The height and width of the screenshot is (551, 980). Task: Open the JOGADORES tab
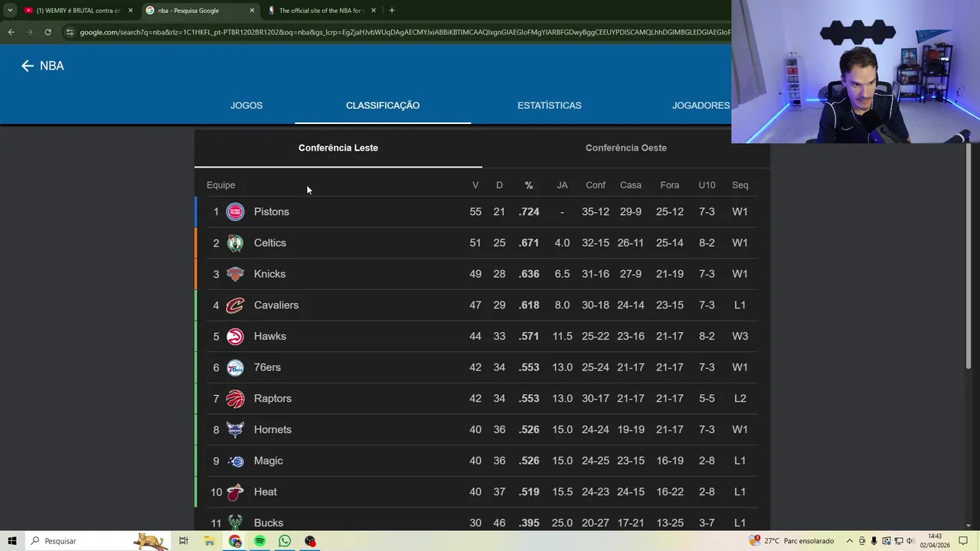pos(701,106)
